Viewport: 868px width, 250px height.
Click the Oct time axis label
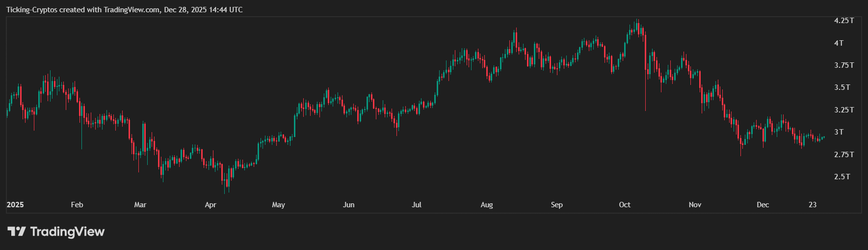[625, 205]
